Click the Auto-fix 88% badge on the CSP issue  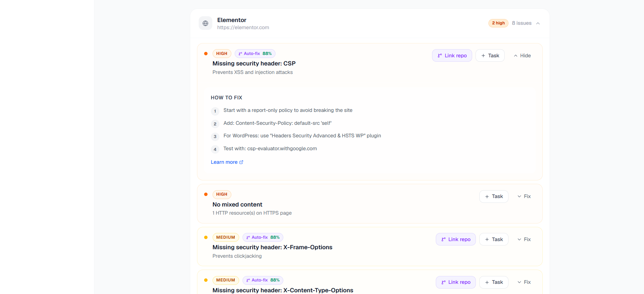point(255,54)
